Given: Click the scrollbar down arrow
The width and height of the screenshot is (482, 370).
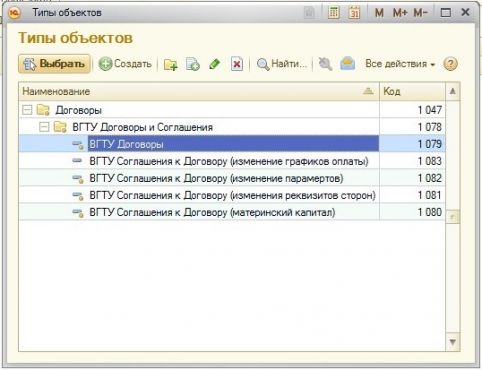Looking at the screenshot, I should (453, 342).
